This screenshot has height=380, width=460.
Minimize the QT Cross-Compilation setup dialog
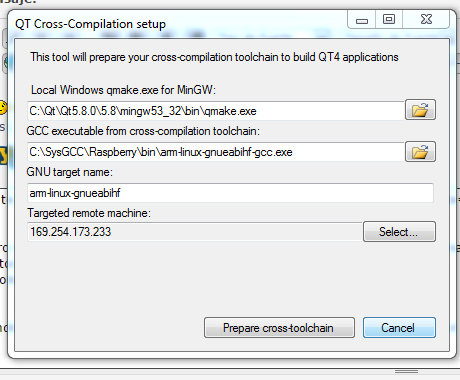[362, 20]
